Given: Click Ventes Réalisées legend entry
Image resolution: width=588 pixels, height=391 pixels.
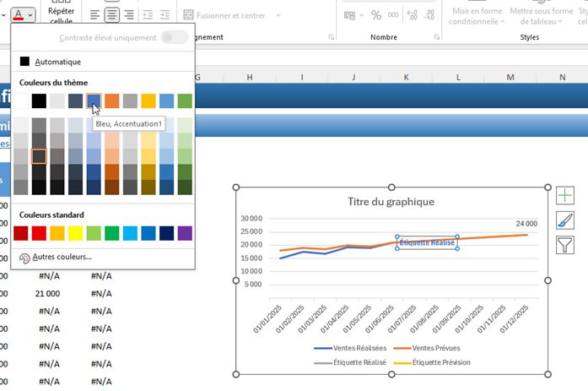Looking at the screenshot, I should tap(350, 348).
